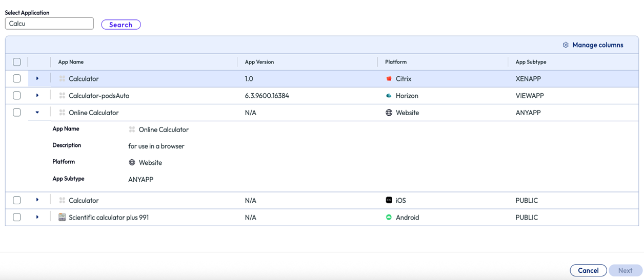Image resolution: width=644 pixels, height=280 pixels.
Task: Click the Search button
Action: click(121, 25)
